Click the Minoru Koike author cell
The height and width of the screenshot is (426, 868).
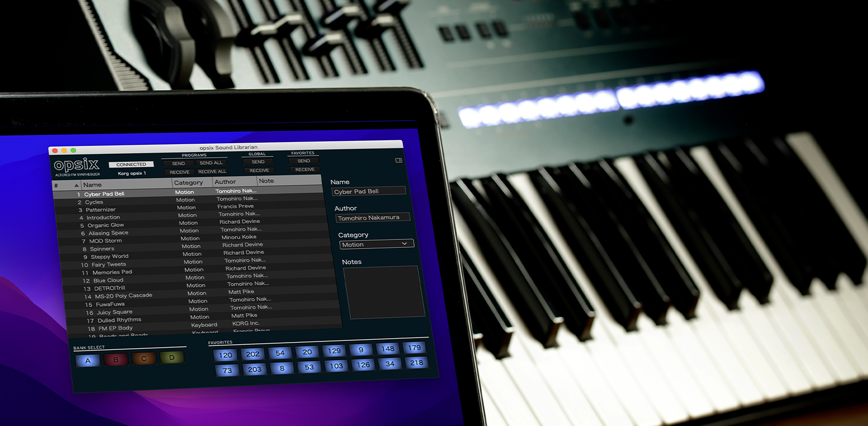coord(239,238)
